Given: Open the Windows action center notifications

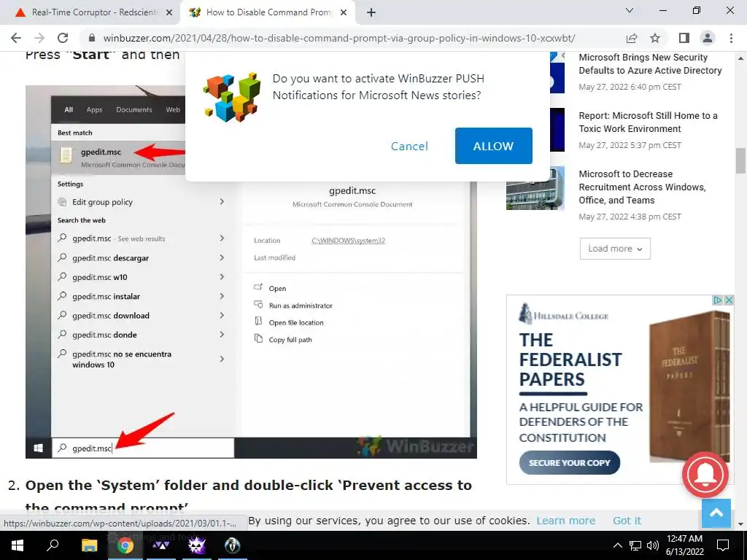Looking at the screenshot, I should point(723,545).
